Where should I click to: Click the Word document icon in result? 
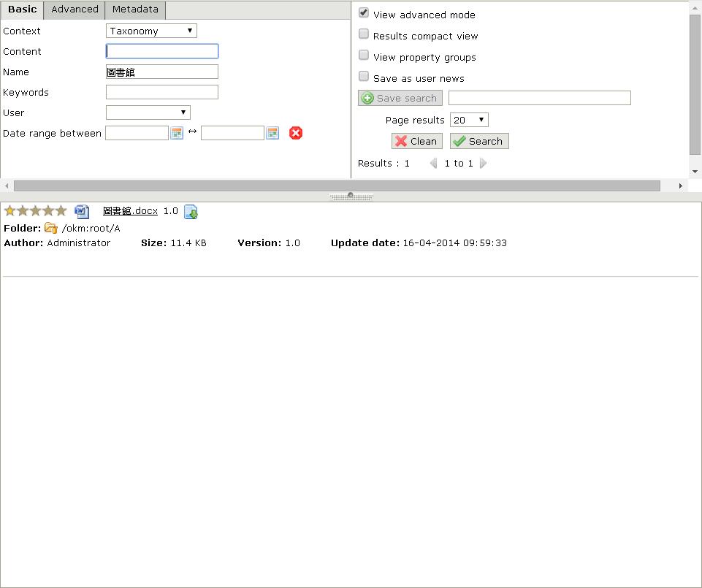(x=82, y=212)
